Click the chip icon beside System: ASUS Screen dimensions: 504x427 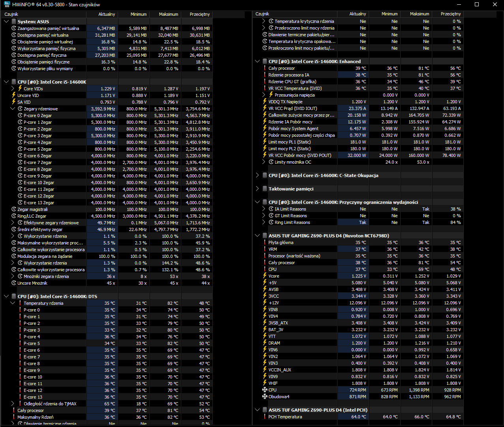pos(14,22)
